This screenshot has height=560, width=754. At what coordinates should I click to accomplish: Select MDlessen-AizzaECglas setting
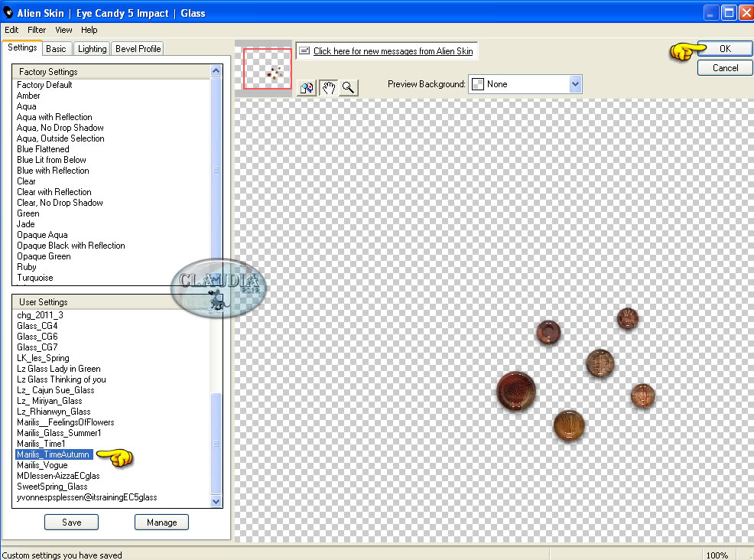pos(58,475)
